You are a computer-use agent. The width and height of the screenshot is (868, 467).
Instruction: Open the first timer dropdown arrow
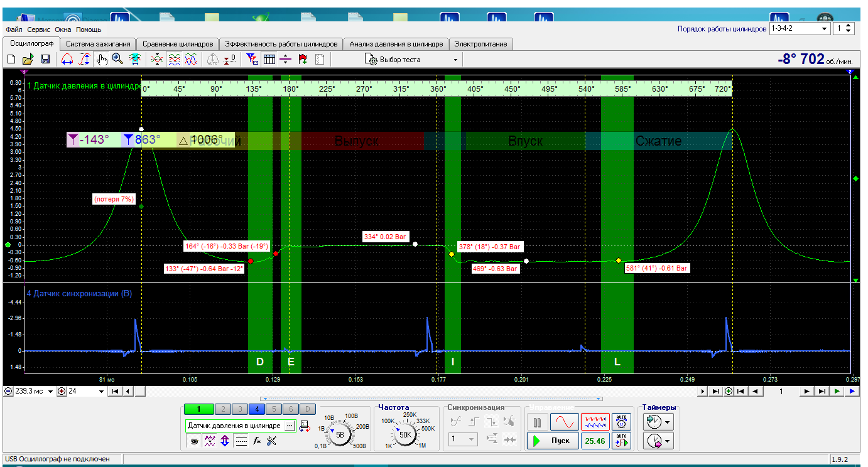pyautogui.click(x=667, y=422)
